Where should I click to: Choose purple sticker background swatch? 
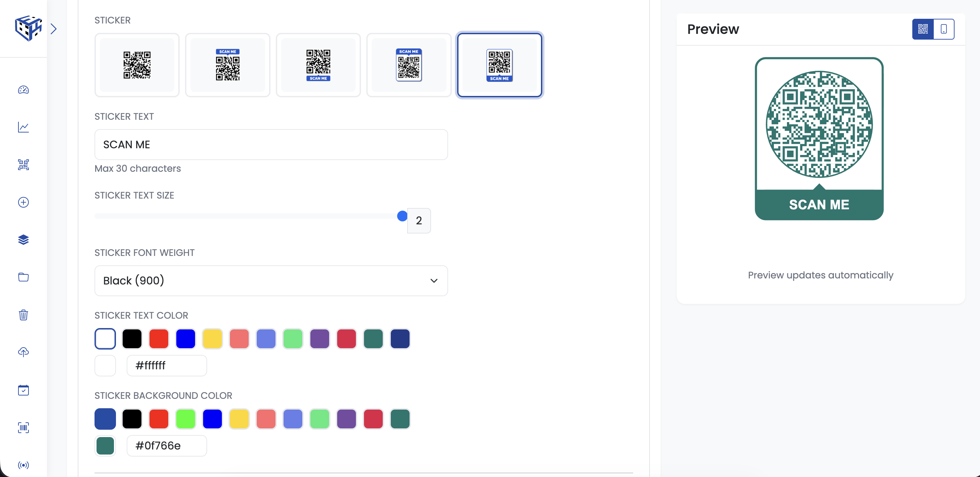pyautogui.click(x=347, y=419)
